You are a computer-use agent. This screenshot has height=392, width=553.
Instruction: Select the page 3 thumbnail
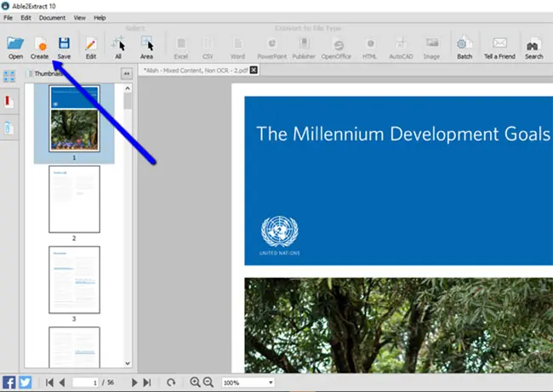[x=74, y=280]
